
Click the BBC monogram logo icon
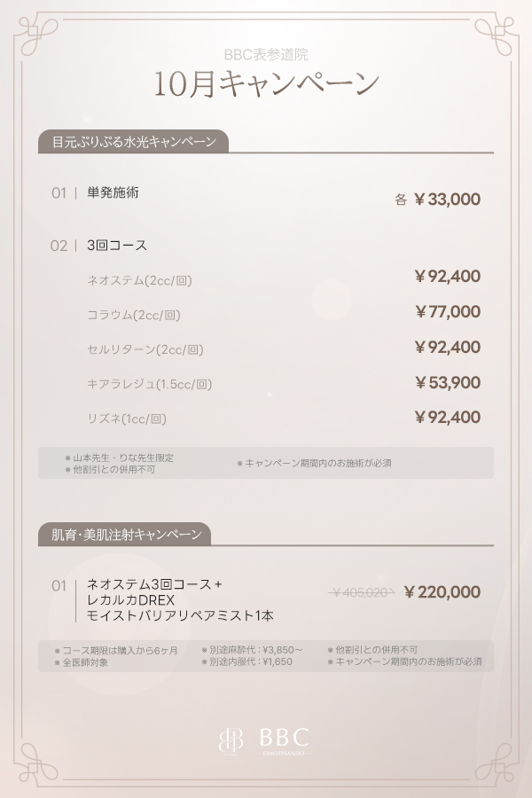(x=231, y=740)
